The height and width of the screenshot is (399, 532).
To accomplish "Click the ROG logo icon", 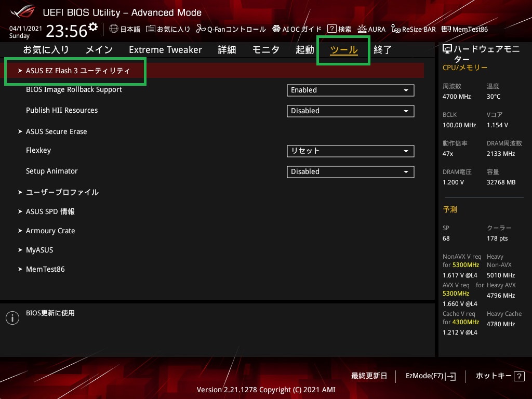I will [x=23, y=11].
